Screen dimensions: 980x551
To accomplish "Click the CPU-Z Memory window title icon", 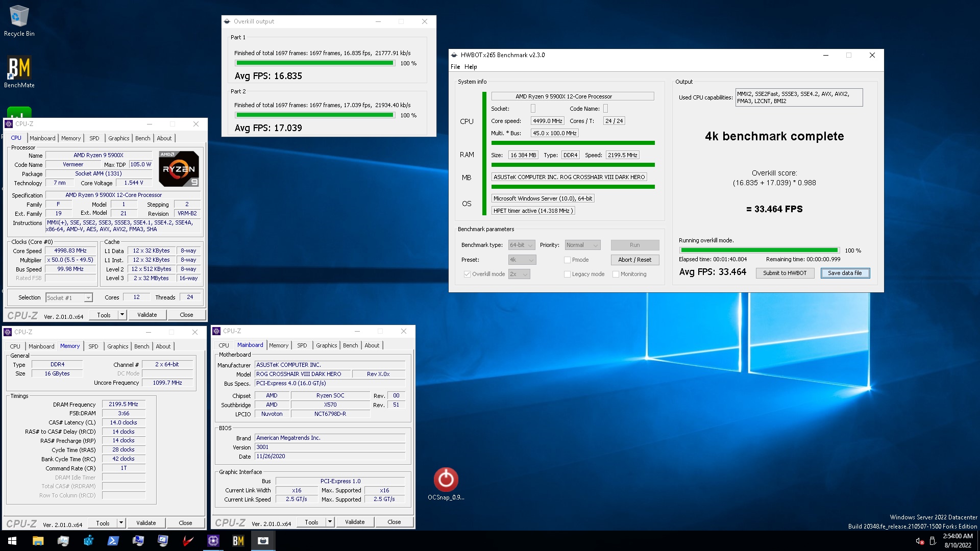I will click(8, 332).
